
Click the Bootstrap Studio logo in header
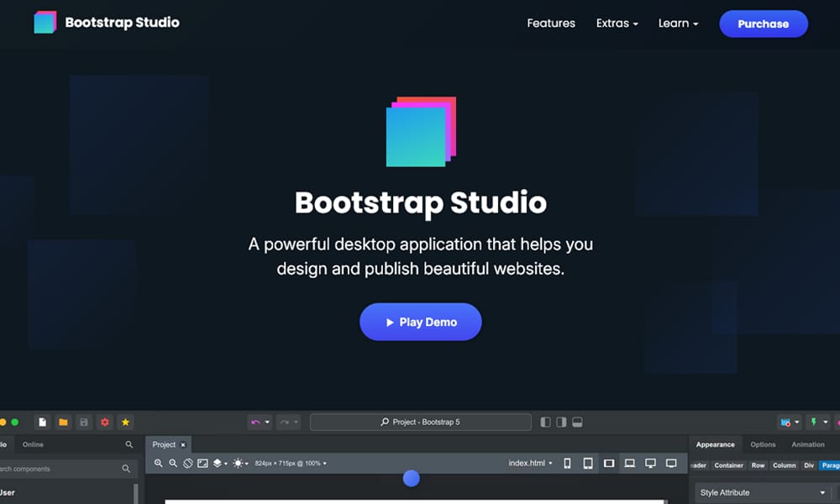point(45,23)
